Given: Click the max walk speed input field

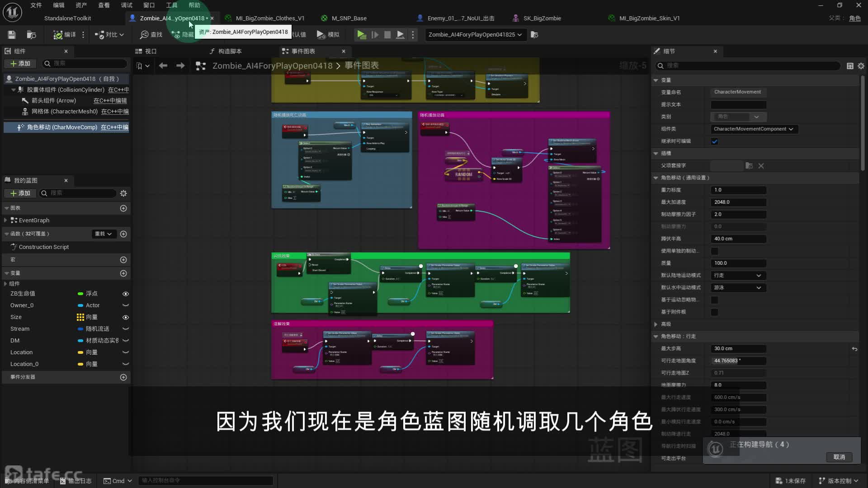Looking at the screenshot, I should click(x=738, y=398).
